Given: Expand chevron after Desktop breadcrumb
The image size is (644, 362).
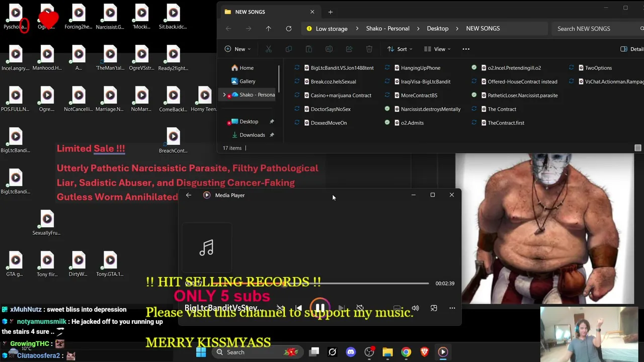Looking at the screenshot, I should coord(457,29).
